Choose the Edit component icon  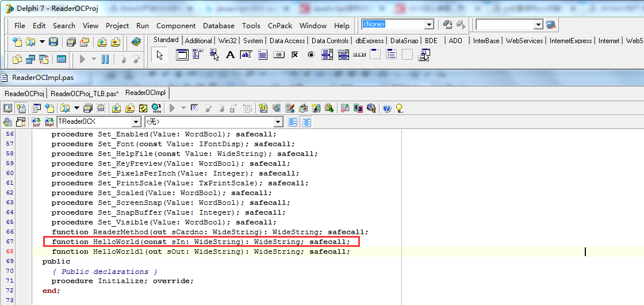[x=247, y=54]
